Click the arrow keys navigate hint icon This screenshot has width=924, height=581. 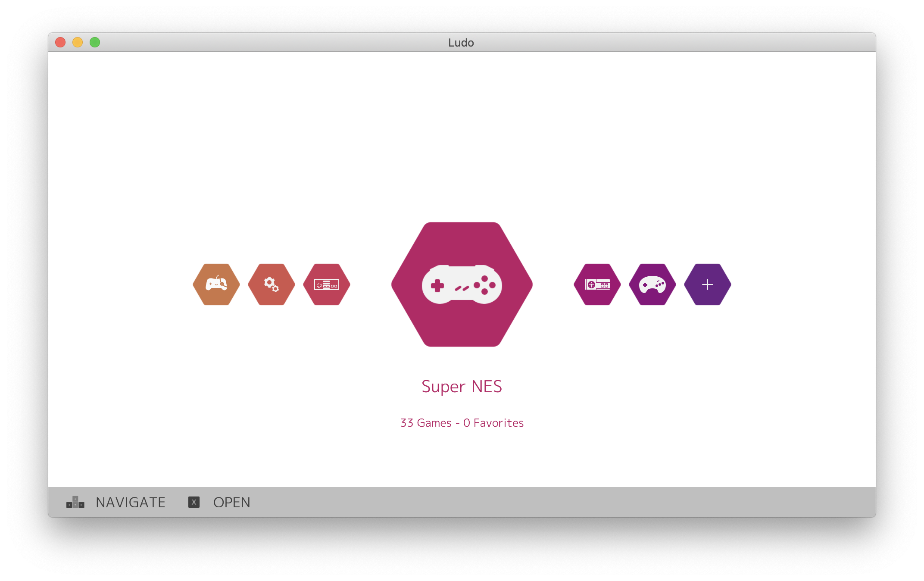pos(75,502)
